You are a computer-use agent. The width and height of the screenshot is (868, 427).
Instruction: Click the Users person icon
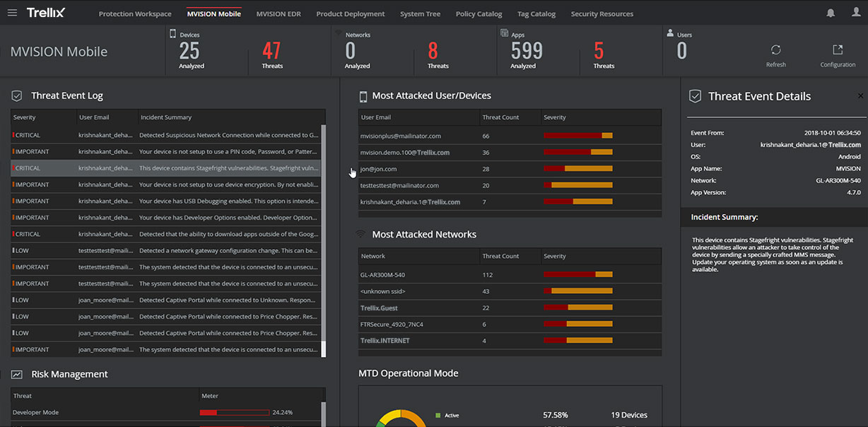670,33
